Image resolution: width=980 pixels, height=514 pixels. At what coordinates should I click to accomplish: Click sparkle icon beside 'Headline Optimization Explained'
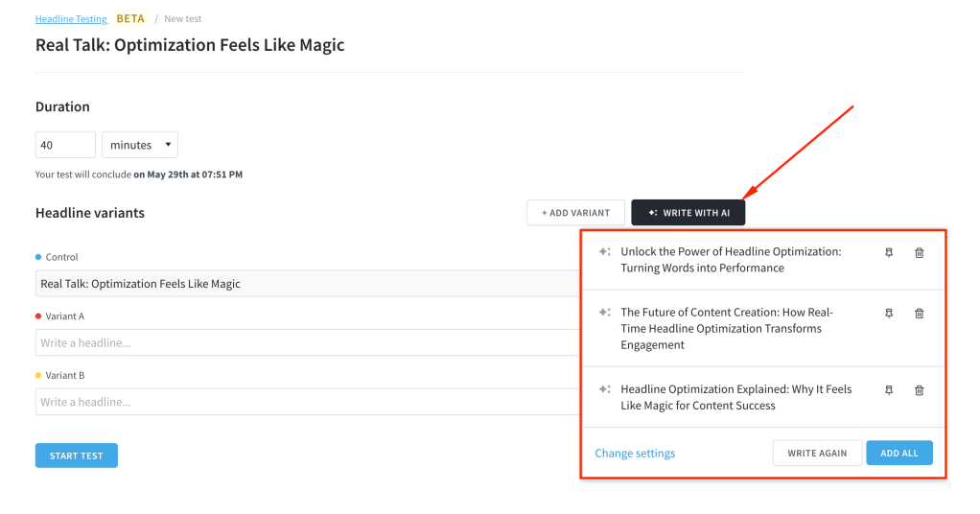pyautogui.click(x=604, y=389)
